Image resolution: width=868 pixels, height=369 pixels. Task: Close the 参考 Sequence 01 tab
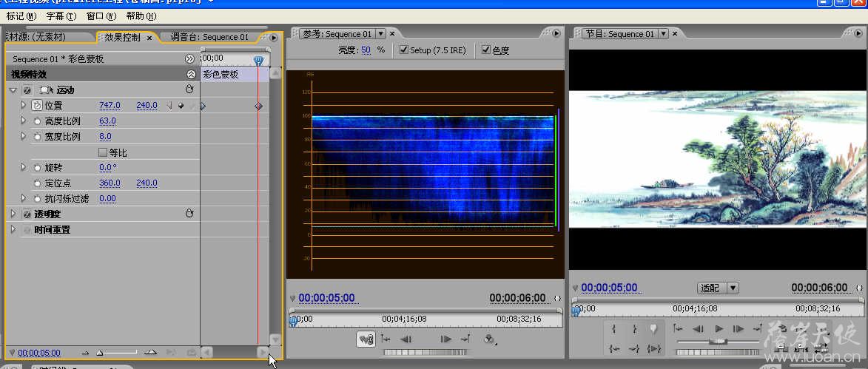pyautogui.click(x=392, y=34)
